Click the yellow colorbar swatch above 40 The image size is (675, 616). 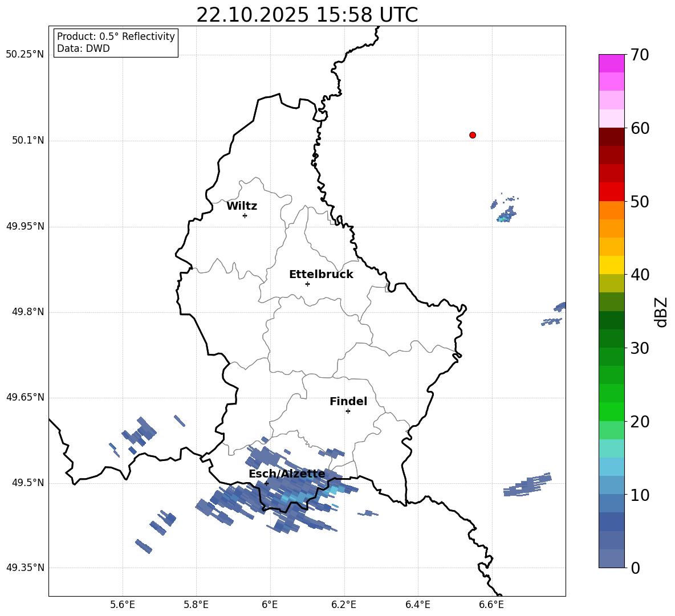[612, 265]
